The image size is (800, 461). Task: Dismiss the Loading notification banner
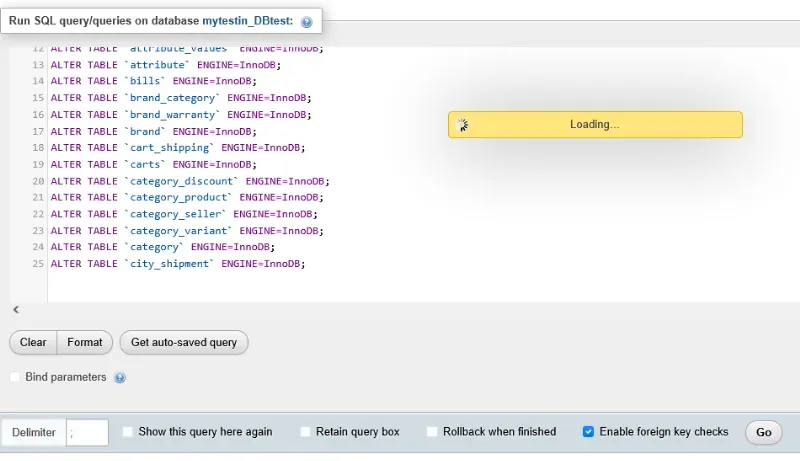tap(595, 124)
